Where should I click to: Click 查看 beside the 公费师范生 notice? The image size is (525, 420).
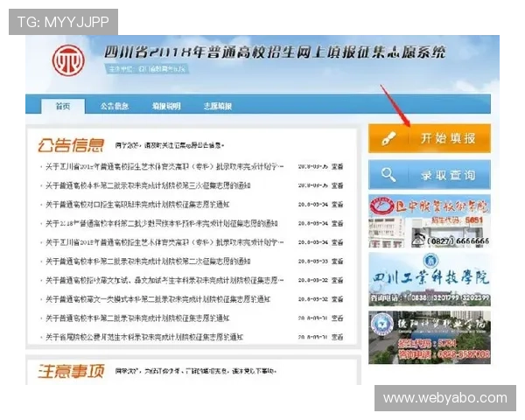[337, 337]
